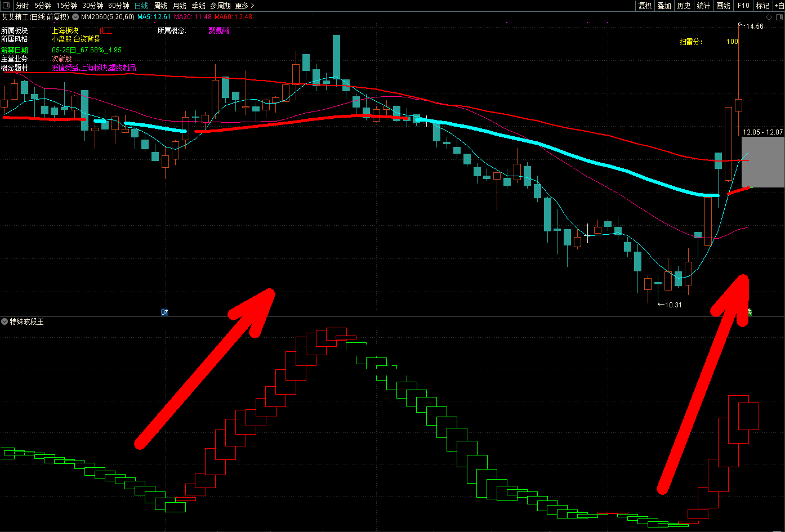Click the 标记 mark button
This screenshot has width=785, height=532.
[x=762, y=6]
